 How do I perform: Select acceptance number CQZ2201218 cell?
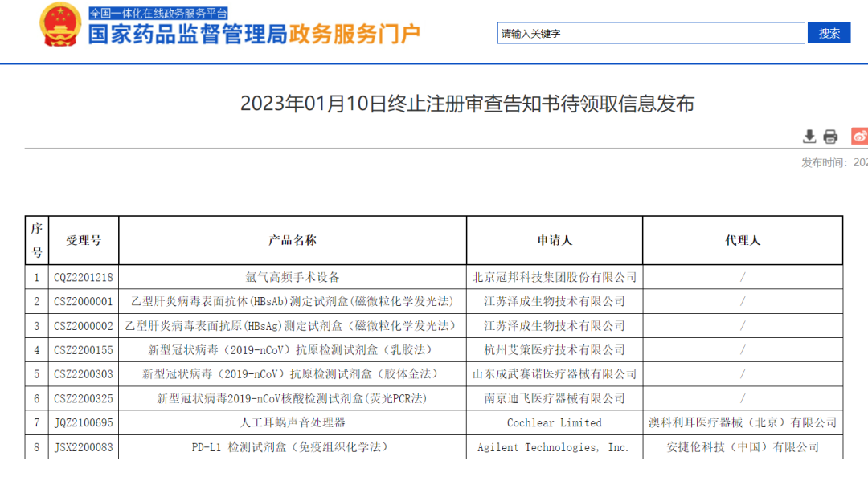(84, 277)
